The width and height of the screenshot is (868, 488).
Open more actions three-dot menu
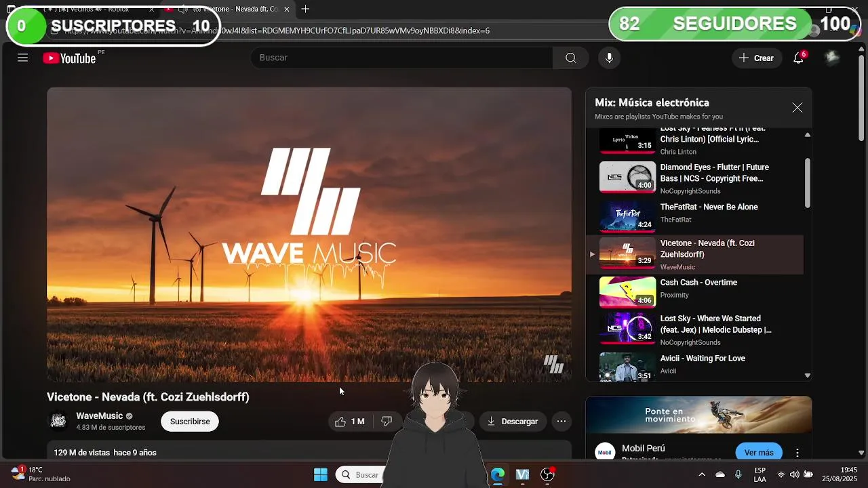click(561, 421)
